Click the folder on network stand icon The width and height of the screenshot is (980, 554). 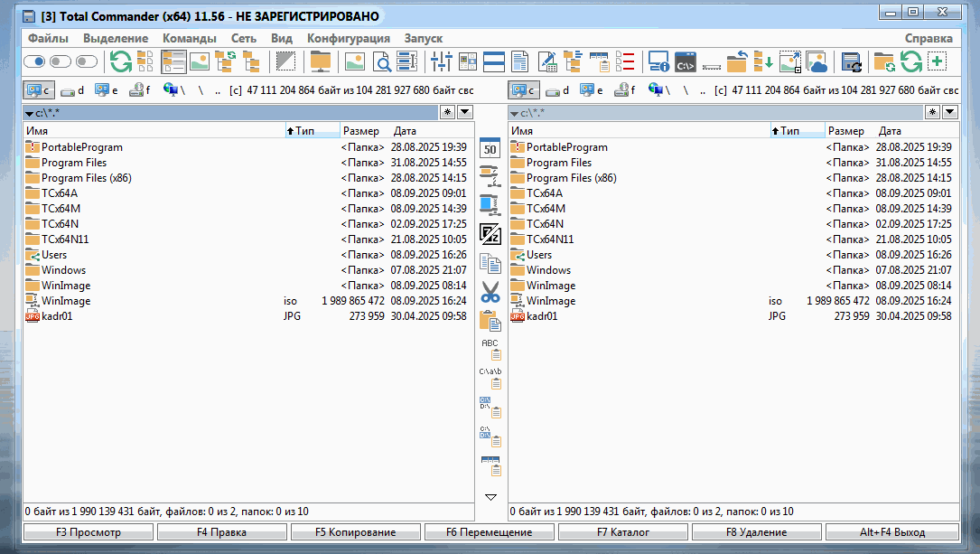[320, 61]
